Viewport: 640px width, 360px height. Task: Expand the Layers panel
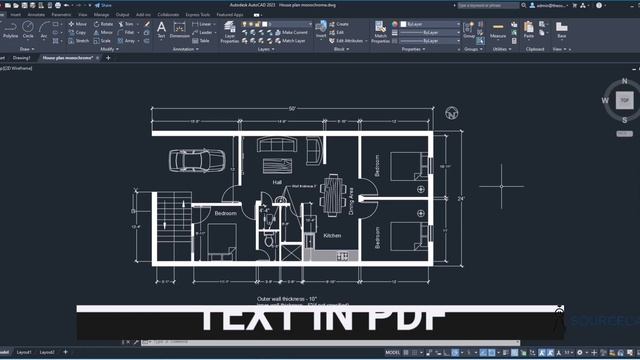coord(266,49)
